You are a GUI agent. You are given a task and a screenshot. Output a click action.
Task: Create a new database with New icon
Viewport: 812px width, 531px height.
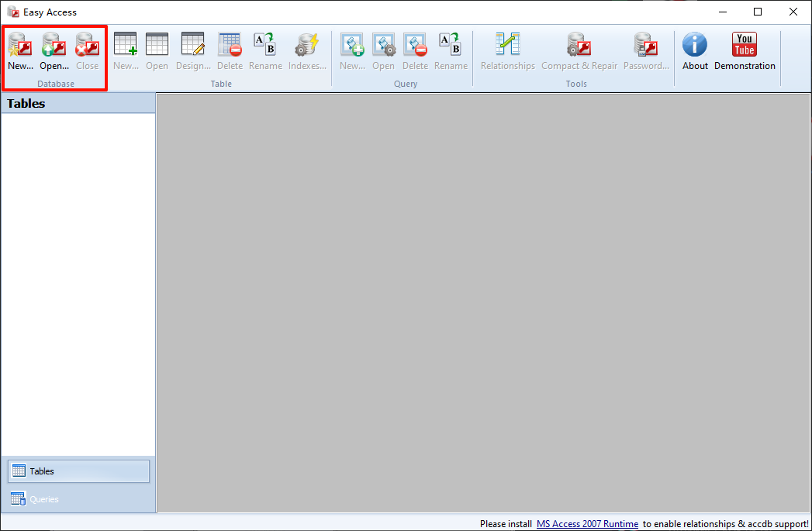pyautogui.click(x=20, y=51)
